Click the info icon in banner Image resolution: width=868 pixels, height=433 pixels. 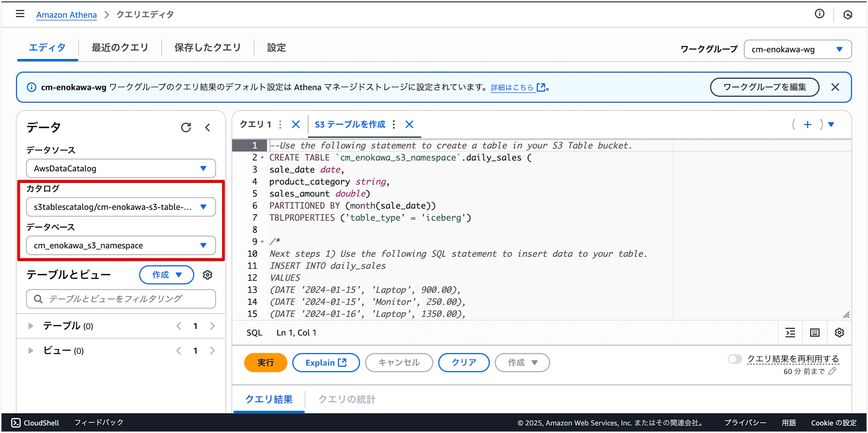(32, 87)
